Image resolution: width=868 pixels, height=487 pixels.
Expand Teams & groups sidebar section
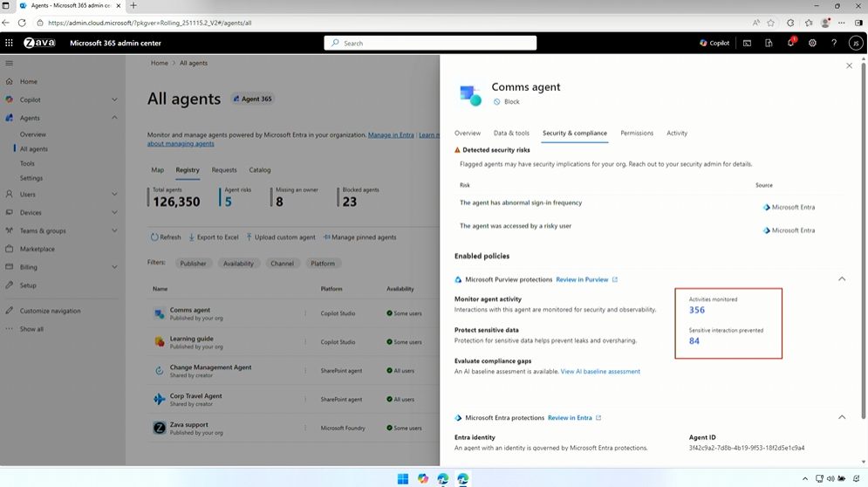(114, 230)
